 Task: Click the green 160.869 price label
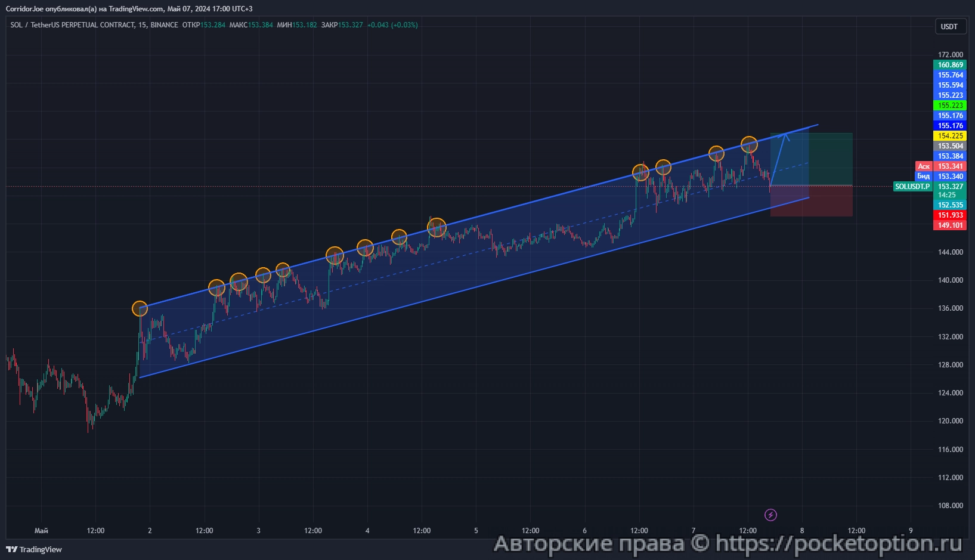950,65
